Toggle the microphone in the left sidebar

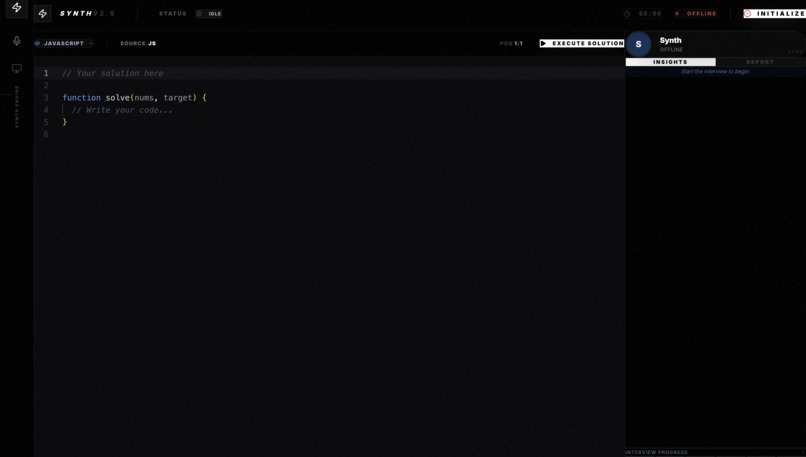pyautogui.click(x=16, y=41)
